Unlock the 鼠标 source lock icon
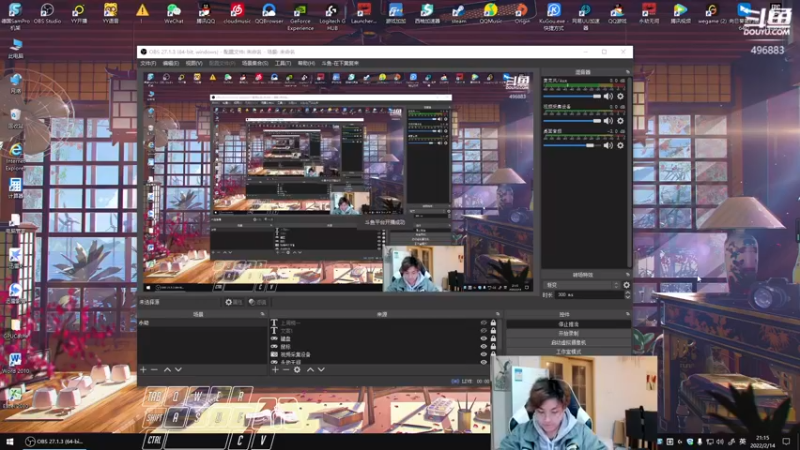The height and width of the screenshot is (450, 800). [493, 346]
